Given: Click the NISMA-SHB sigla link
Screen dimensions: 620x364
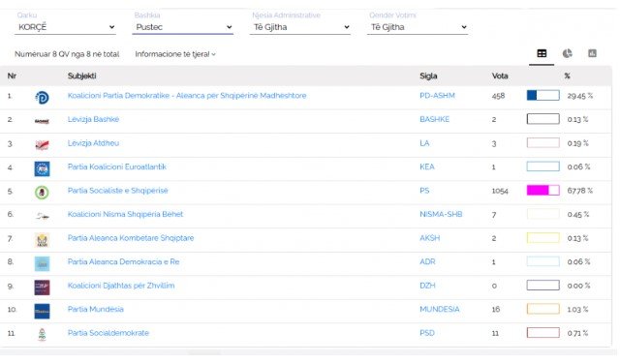Looking at the screenshot, I should (x=441, y=214).
